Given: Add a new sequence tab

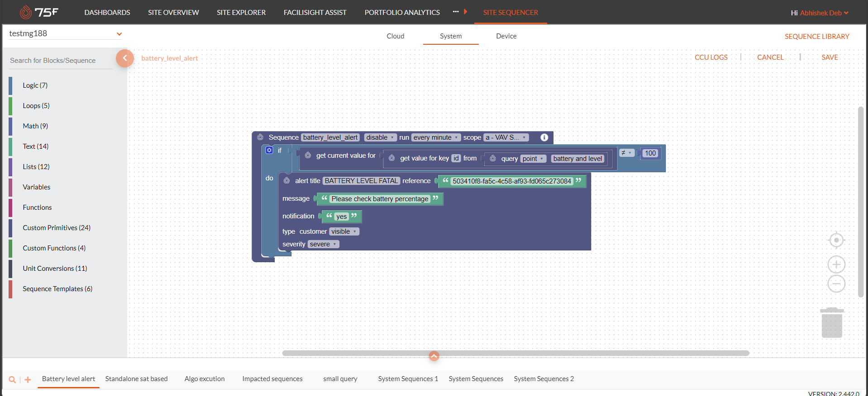Looking at the screenshot, I should (x=28, y=380).
